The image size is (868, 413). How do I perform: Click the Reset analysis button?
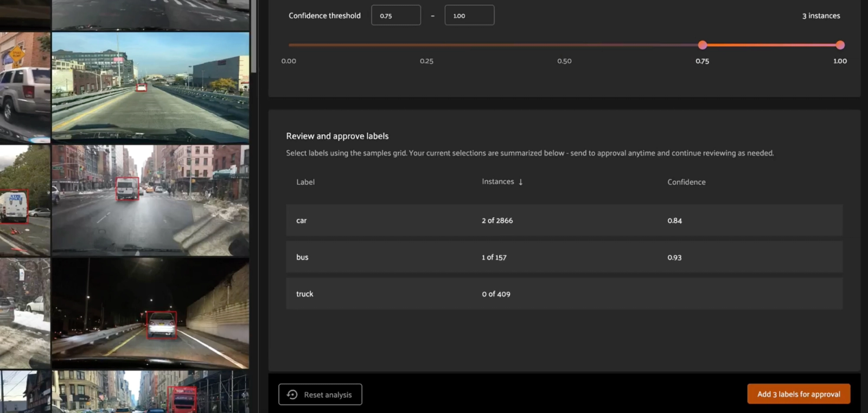(x=320, y=395)
